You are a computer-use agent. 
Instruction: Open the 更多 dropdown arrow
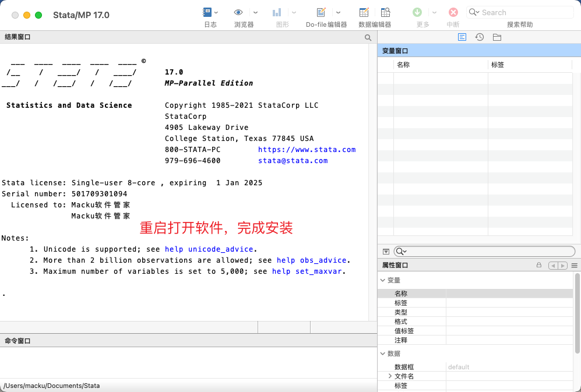coord(434,13)
